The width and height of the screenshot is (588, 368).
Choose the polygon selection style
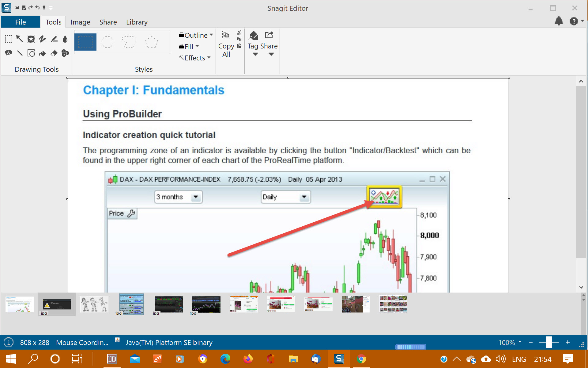(x=151, y=42)
